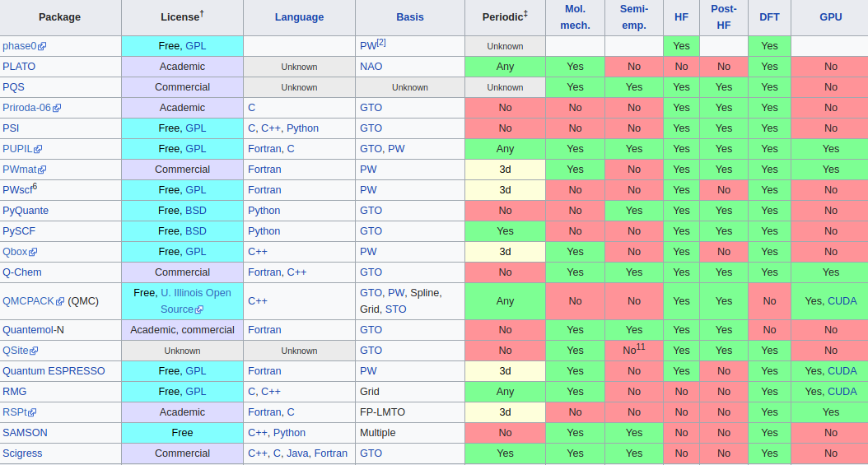Open the Mol. mech. header link
Viewport: 868px width, 465px height.
(x=575, y=17)
